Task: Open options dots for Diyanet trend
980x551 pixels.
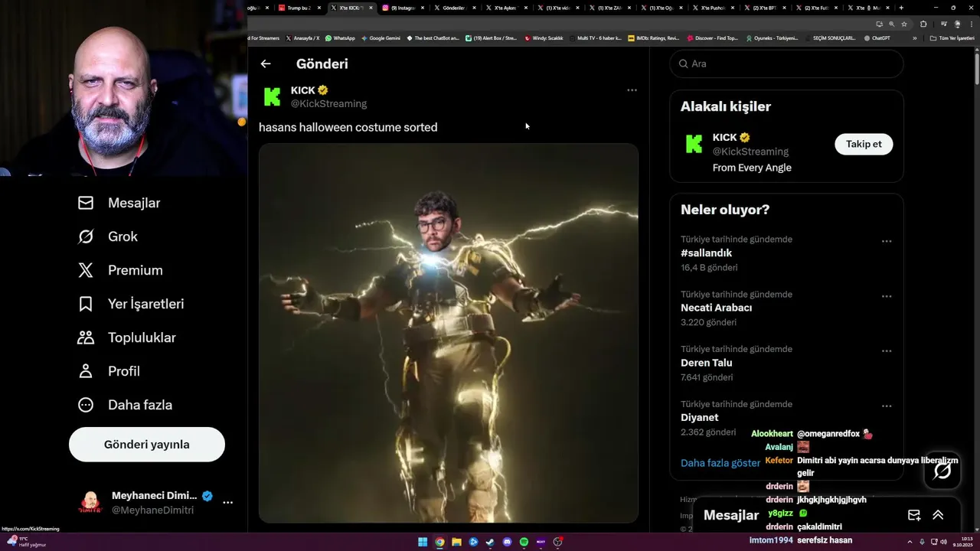Action: tap(887, 406)
